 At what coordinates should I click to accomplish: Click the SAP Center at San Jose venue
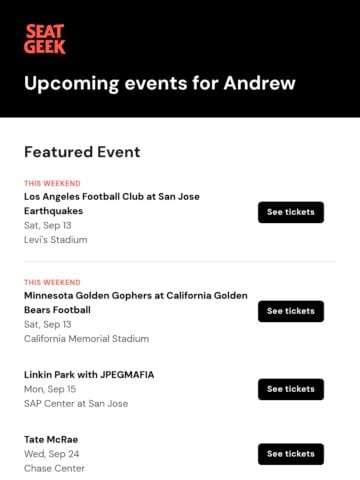(76, 404)
